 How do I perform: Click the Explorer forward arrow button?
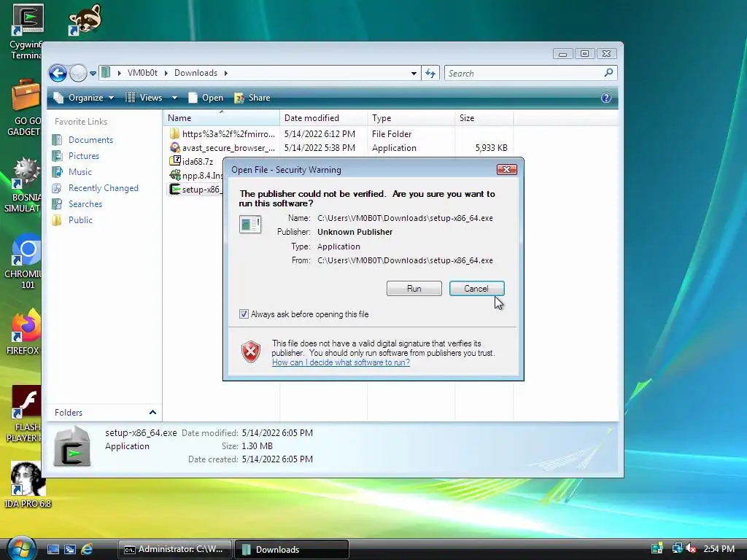78,74
